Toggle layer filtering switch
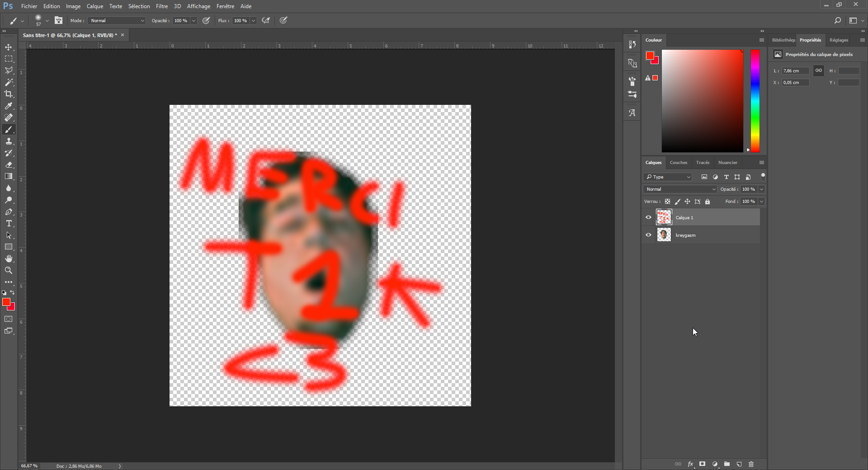 tap(763, 176)
